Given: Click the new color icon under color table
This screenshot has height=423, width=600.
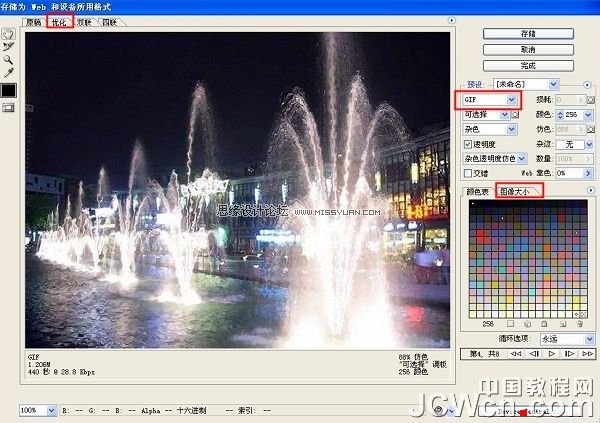Looking at the screenshot, I should pos(561,324).
